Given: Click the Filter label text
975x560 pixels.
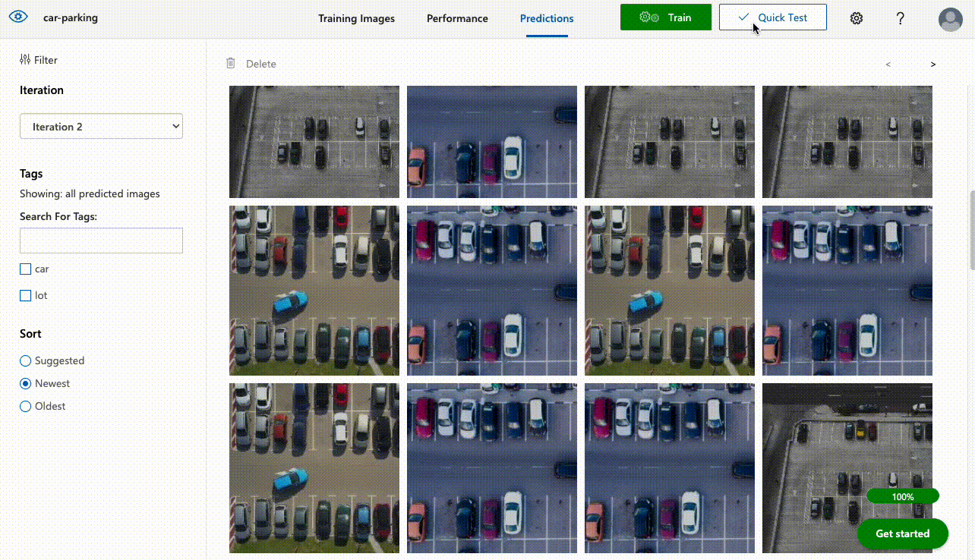Looking at the screenshot, I should click(46, 60).
